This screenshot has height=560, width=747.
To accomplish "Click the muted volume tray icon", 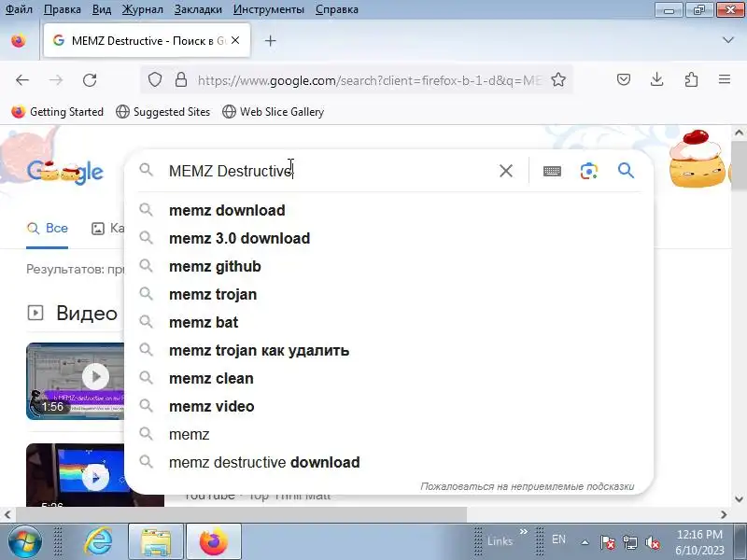I will [652, 542].
